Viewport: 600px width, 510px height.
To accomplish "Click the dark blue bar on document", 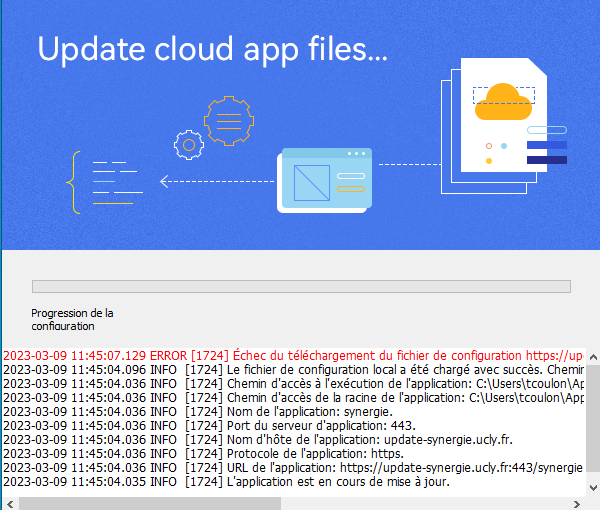I will pos(546,160).
